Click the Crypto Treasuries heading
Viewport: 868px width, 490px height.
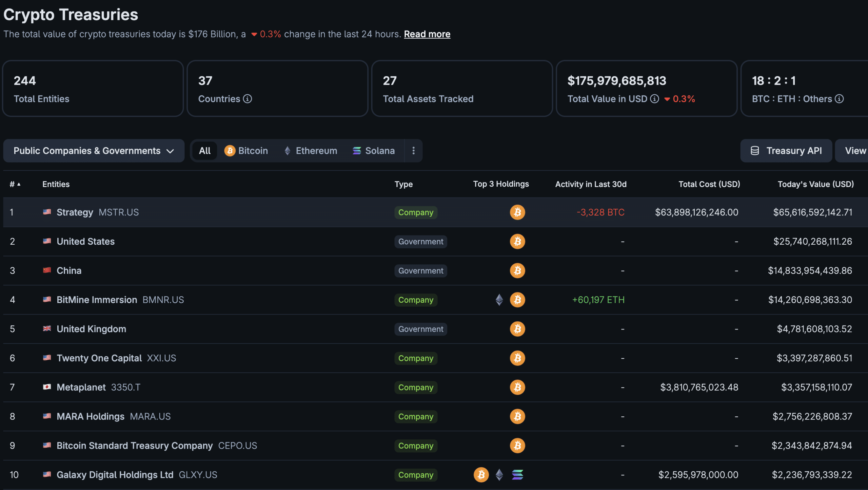(71, 15)
